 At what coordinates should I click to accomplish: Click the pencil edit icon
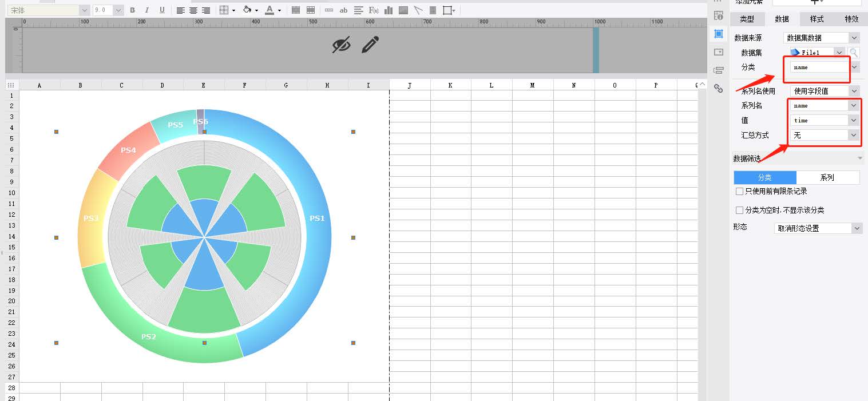(x=370, y=45)
